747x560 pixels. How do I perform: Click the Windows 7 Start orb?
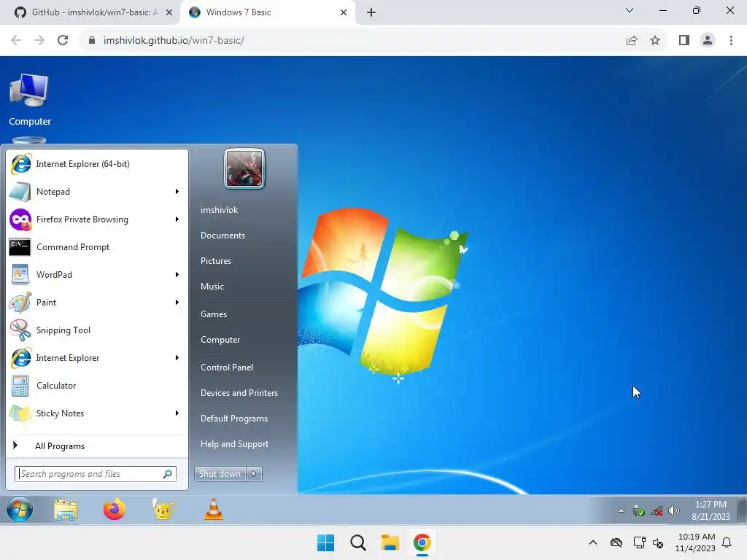tap(20, 509)
